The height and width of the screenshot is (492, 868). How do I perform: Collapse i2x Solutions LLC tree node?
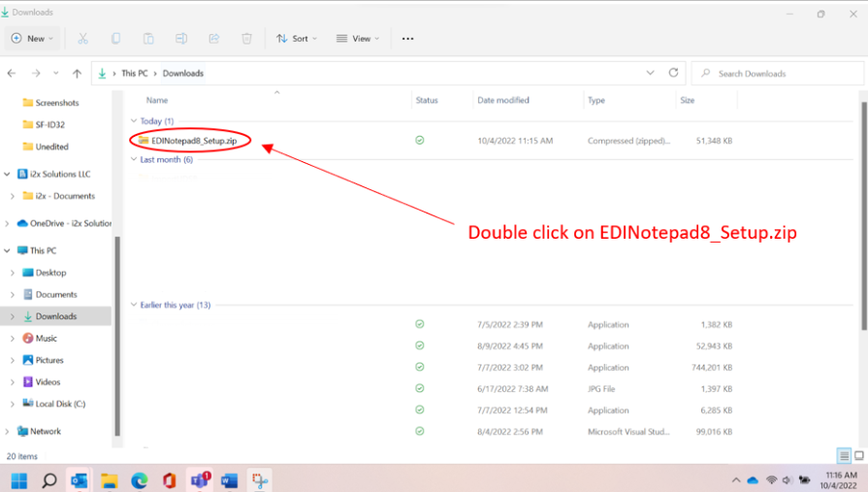pyautogui.click(x=7, y=174)
